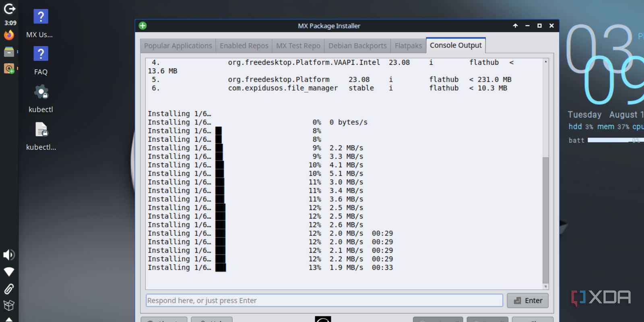Click the '13%' progress line in console
644x322 pixels.
tap(270, 268)
